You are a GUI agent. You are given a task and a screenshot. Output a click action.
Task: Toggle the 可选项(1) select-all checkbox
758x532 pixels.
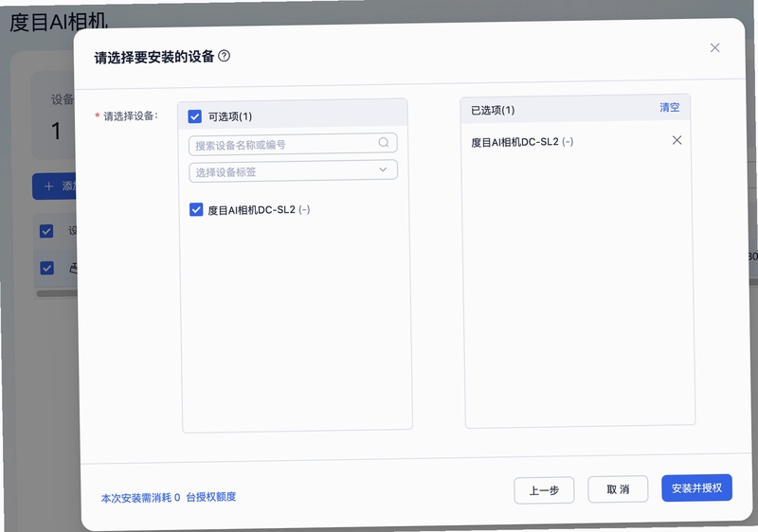pyautogui.click(x=195, y=116)
